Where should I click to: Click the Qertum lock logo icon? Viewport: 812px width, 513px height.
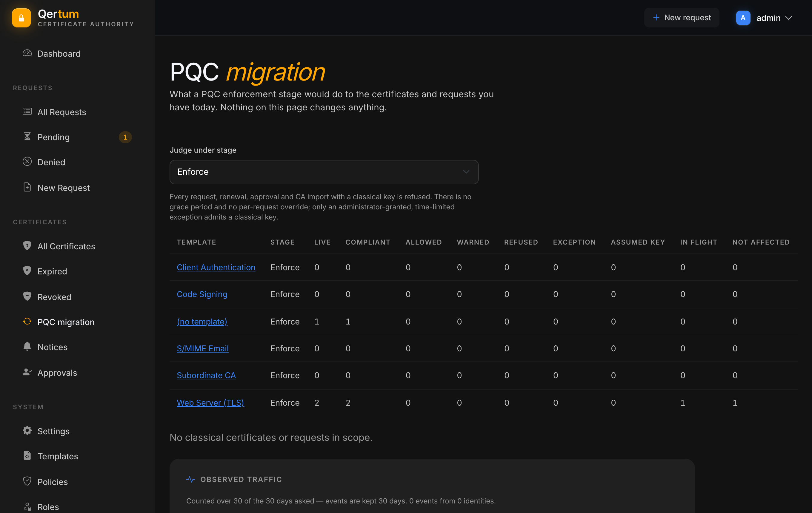click(x=21, y=18)
